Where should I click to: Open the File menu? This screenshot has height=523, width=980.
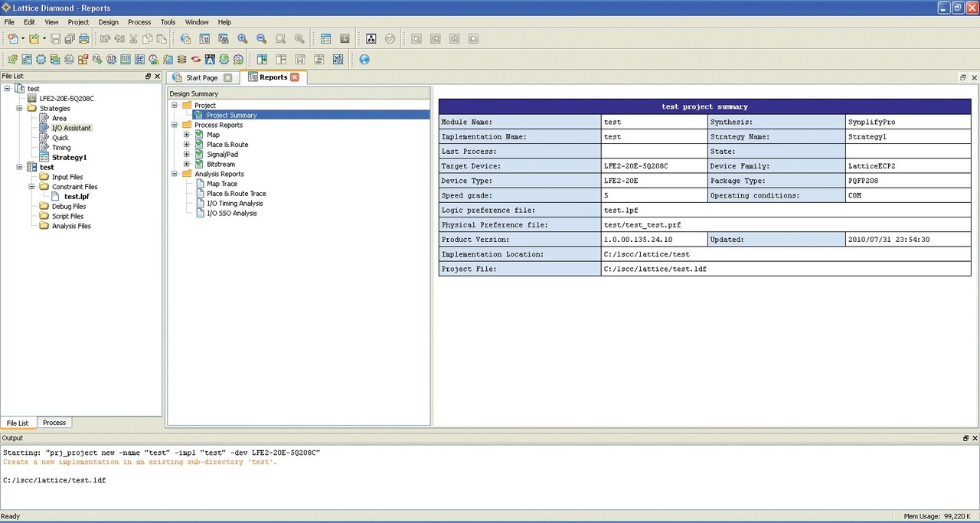tap(9, 22)
